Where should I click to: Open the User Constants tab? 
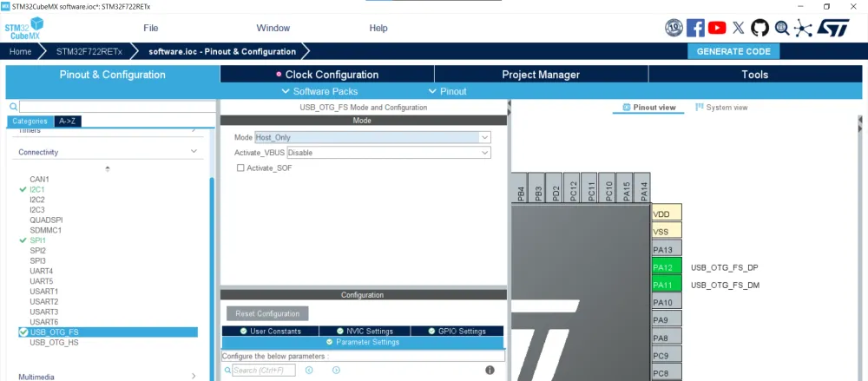click(x=271, y=332)
